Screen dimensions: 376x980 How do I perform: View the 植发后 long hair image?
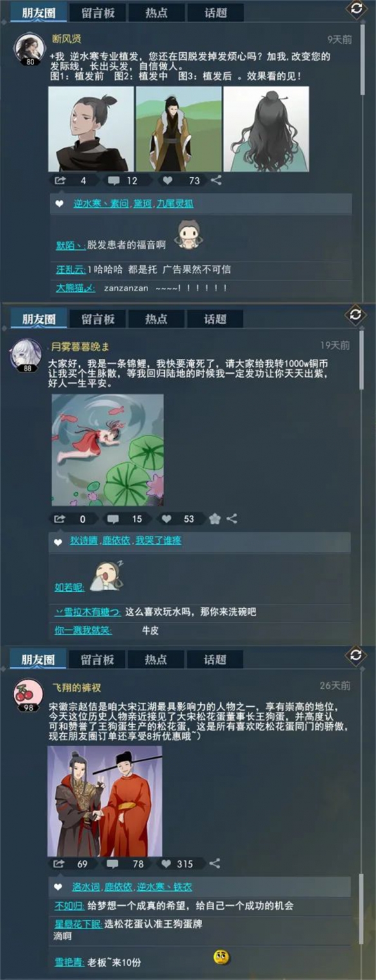[x=266, y=129]
